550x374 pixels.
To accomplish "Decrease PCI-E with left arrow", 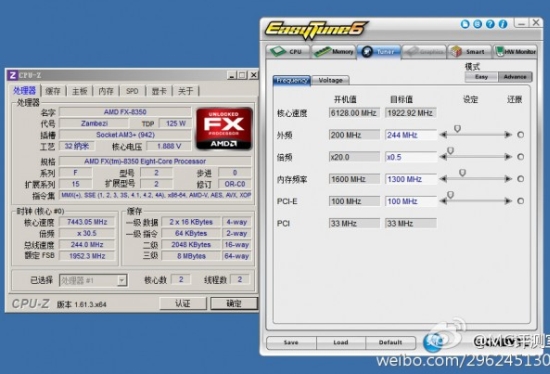I will click(444, 201).
